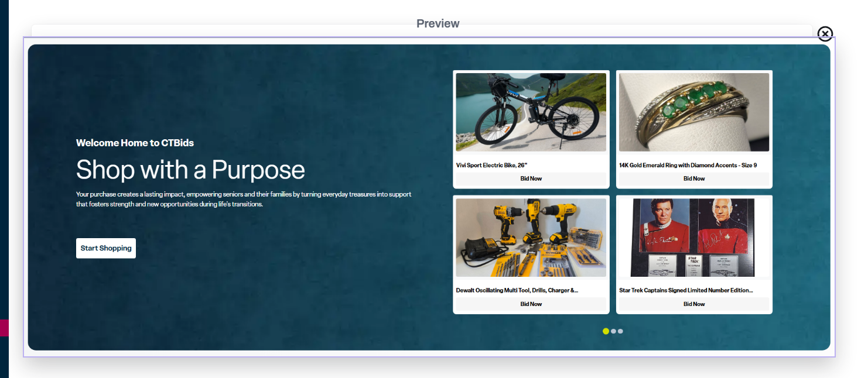This screenshot has height=378, width=868.
Task: Close the preview with the X icon
Action: [825, 34]
